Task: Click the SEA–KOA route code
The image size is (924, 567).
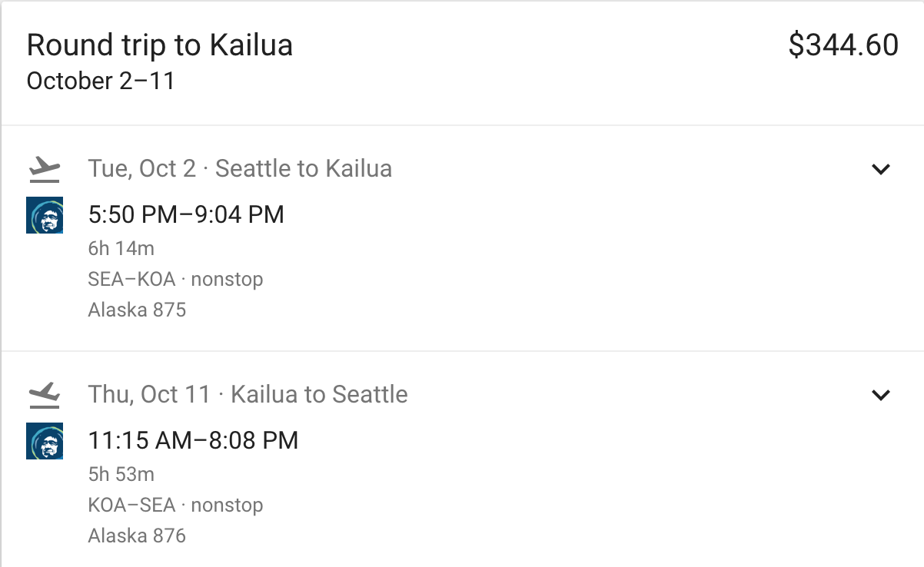Action: (131, 279)
